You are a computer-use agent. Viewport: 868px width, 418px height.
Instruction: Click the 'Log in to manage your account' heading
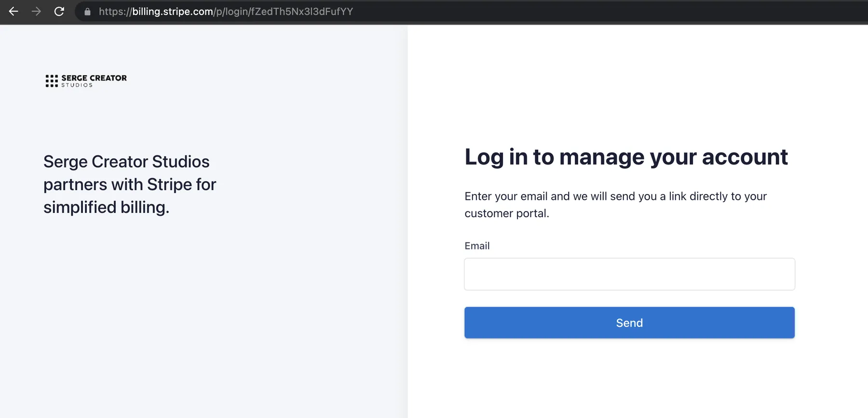(626, 157)
